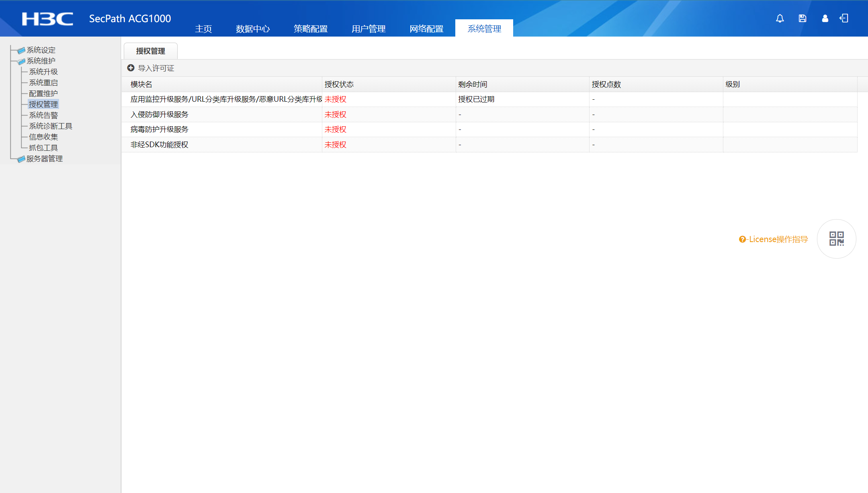Click the orange help question-mark icon
Viewport: 868px width, 493px height.
click(742, 239)
